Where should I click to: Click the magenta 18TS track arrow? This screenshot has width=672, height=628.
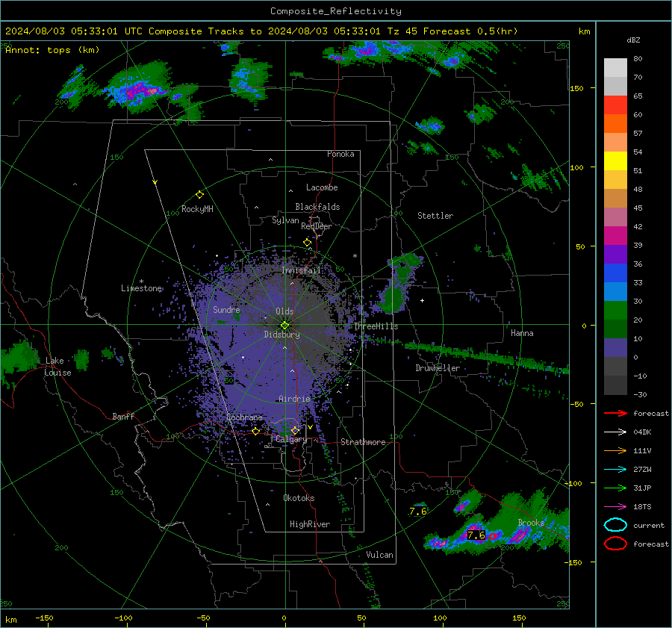[615, 507]
